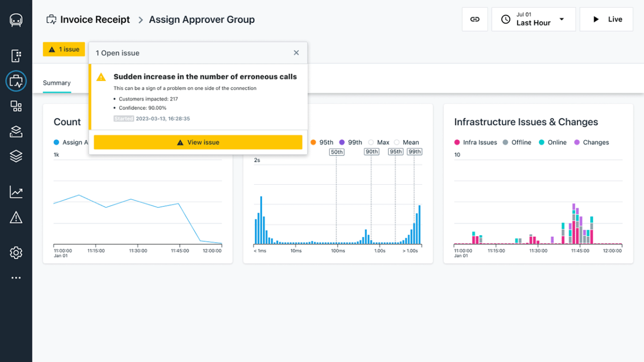Open the alerts warning triangle in sidebar
The height and width of the screenshot is (362, 644).
[x=16, y=218]
